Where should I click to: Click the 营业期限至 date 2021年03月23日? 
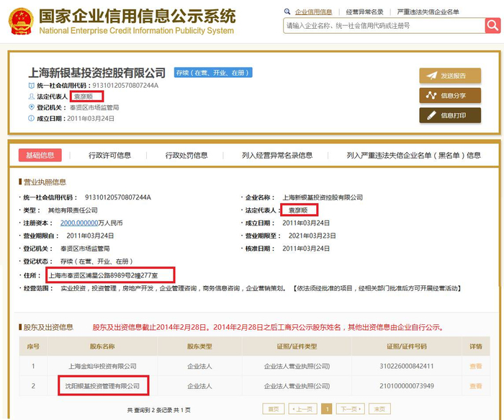coord(312,236)
